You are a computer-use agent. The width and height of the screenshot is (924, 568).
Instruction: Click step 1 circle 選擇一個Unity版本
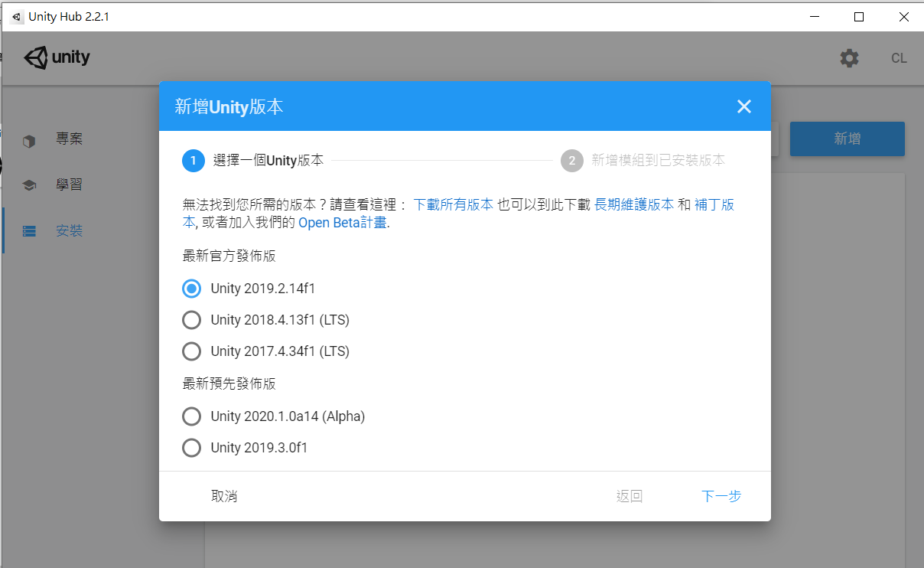coord(194,161)
